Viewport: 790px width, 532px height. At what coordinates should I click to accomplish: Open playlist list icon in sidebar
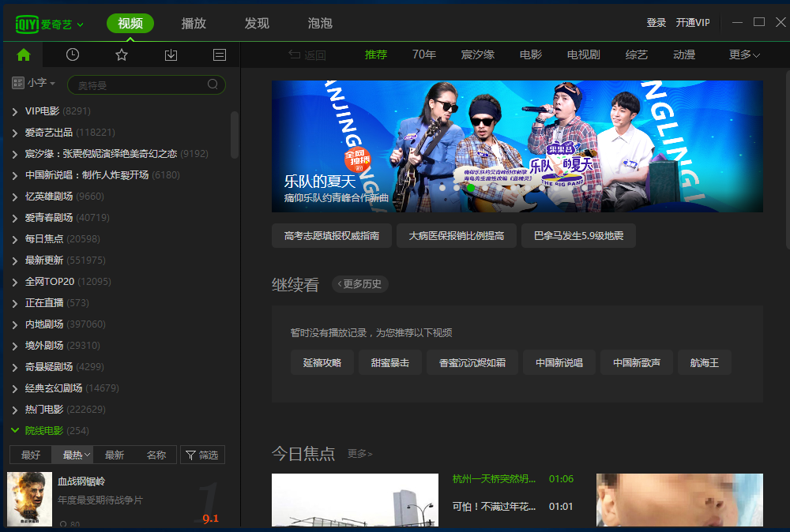tap(220, 54)
